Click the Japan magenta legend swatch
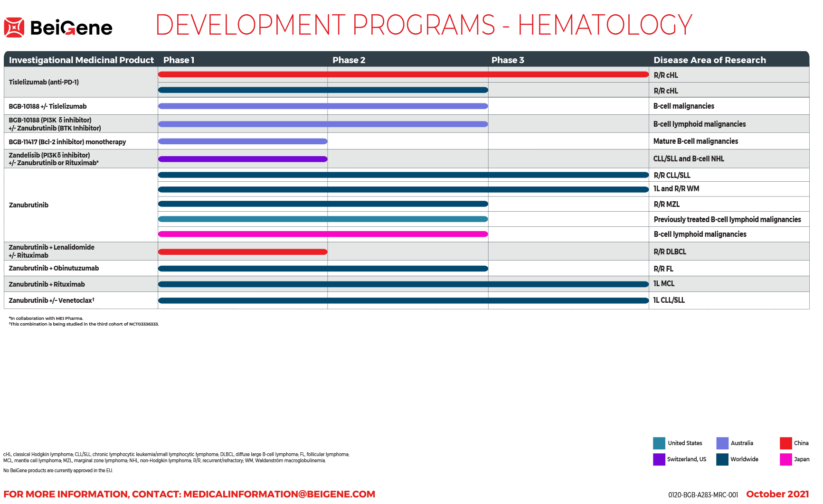Image resolution: width=823 pixels, height=504 pixels. pos(786,459)
